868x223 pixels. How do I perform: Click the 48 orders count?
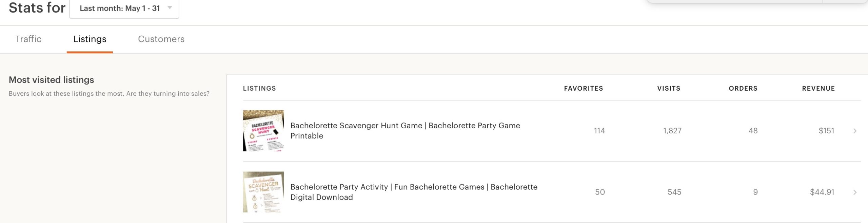[753, 131]
